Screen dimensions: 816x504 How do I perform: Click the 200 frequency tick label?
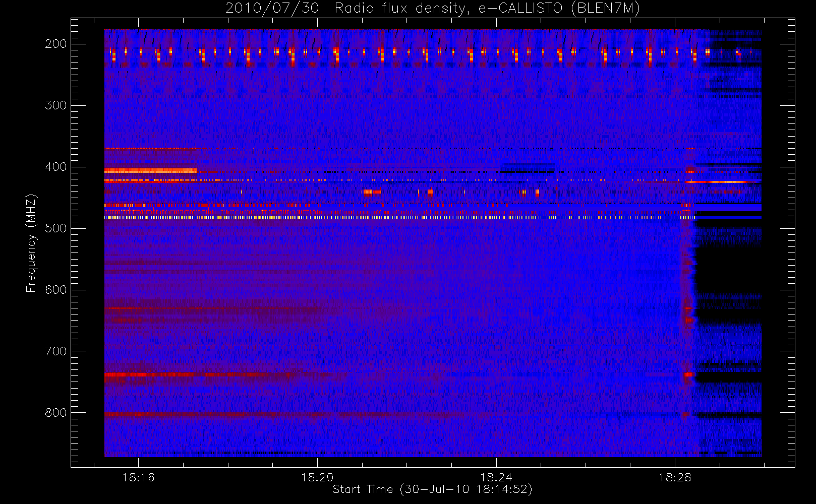[56, 44]
